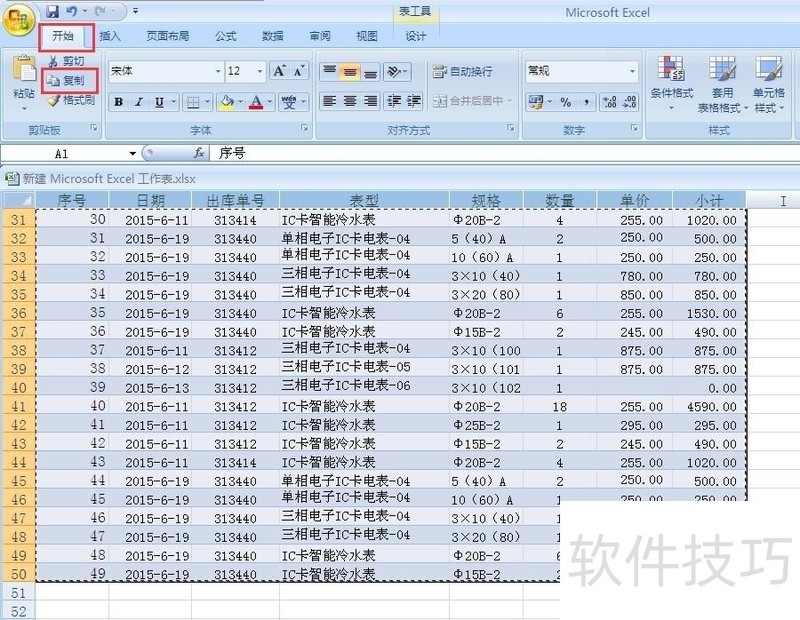Align text left
This screenshot has height=620, width=800.
[x=330, y=101]
